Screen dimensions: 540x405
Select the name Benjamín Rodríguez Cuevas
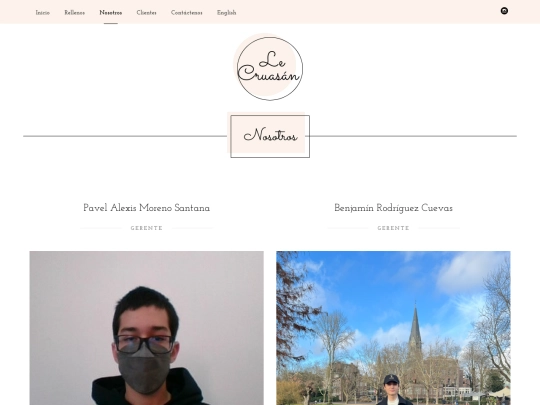(393, 208)
